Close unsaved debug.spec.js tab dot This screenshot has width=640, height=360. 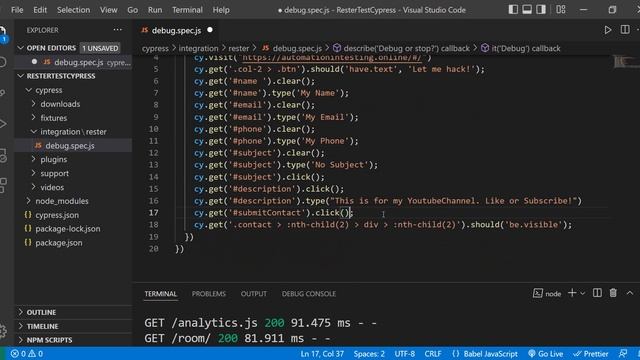(210, 30)
